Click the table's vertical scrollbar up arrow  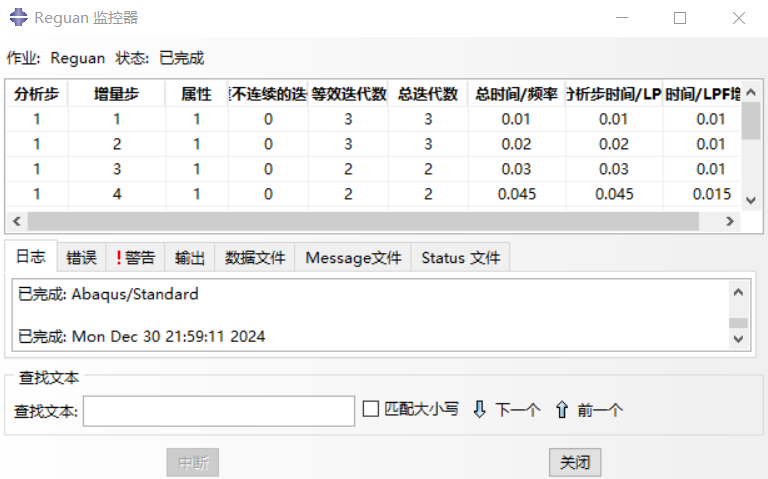point(751,92)
